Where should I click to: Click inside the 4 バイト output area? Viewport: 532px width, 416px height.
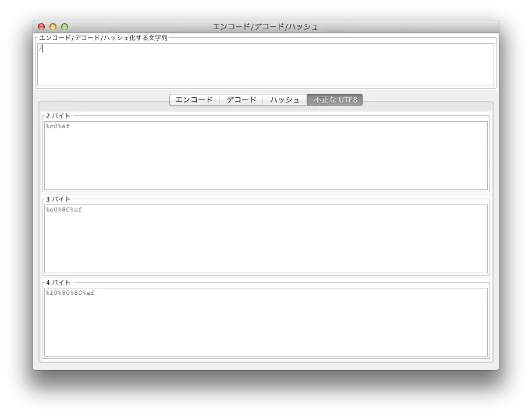pyautogui.click(x=265, y=324)
